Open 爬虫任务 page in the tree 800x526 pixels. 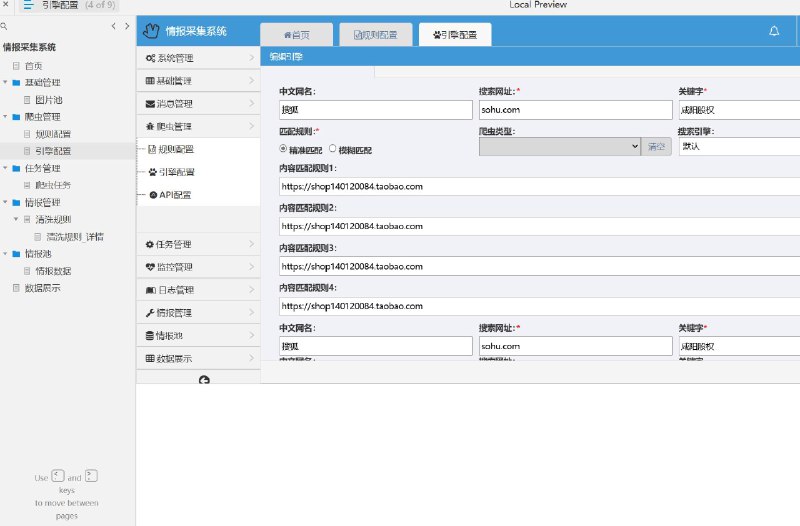[53, 185]
